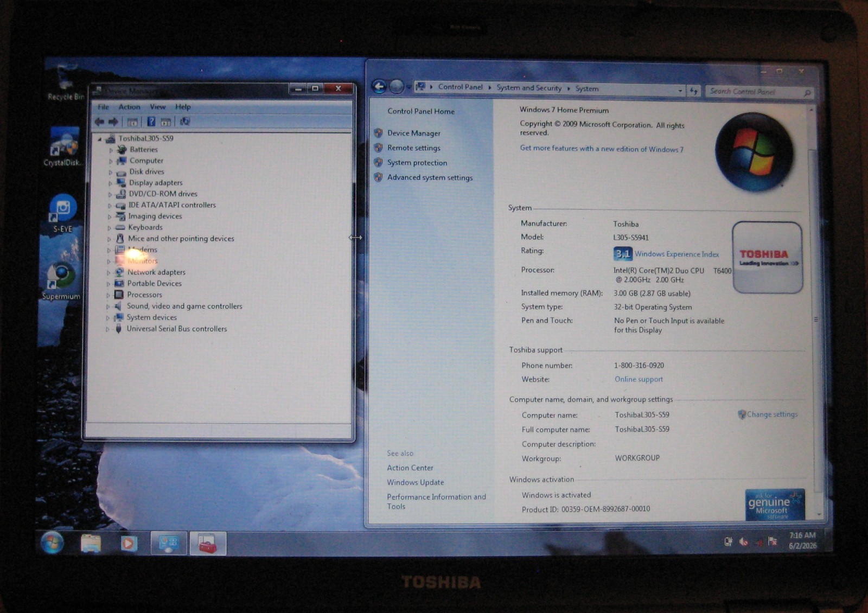Go to Control Panel Home
Viewport: 868px width, 613px height.
click(421, 111)
